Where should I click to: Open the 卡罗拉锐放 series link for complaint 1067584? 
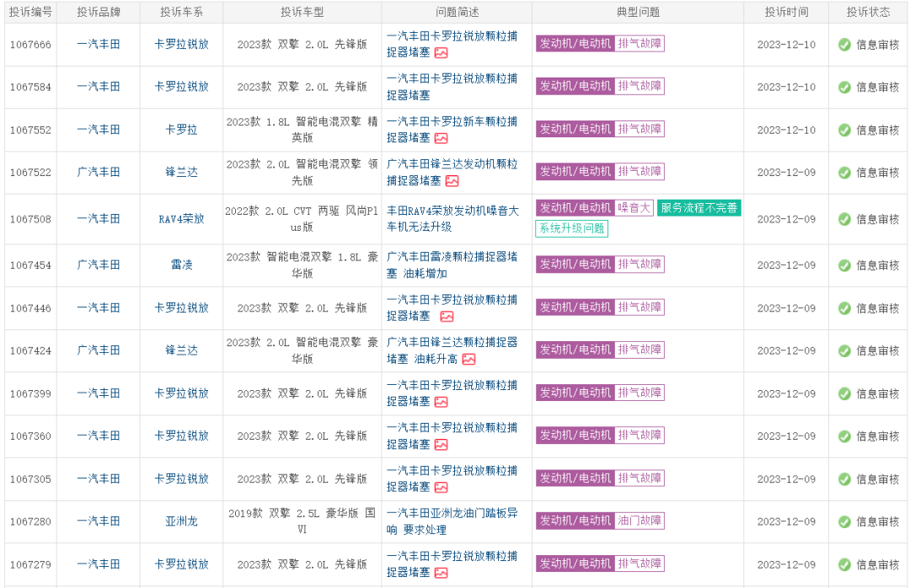pos(182,87)
